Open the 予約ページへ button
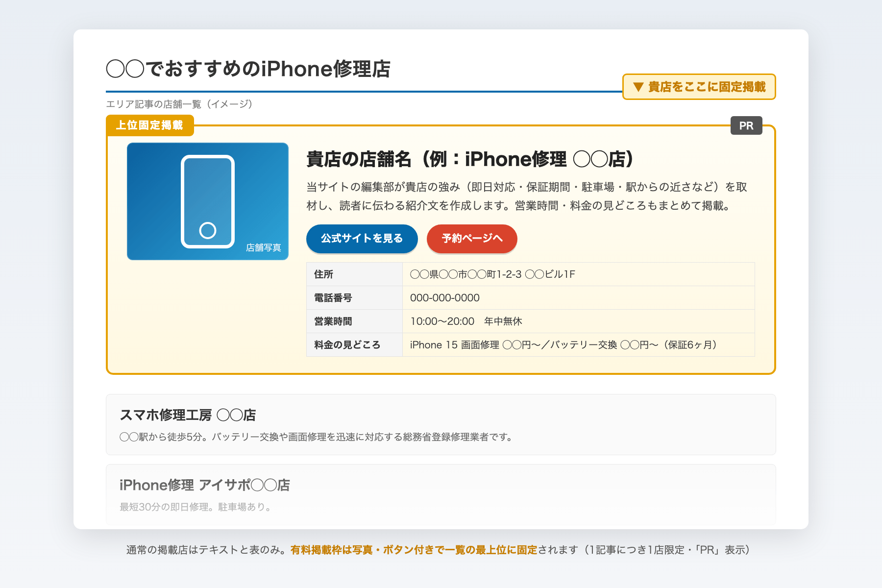Viewport: 882px width, 588px height. click(x=472, y=239)
